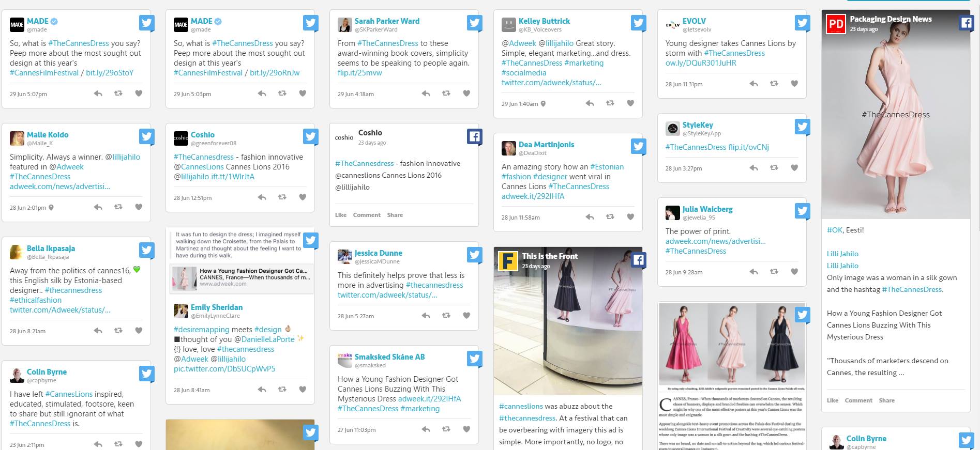Like Jessica Dunne's tweet
This screenshot has width=980, height=450.
[x=466, y=316]
